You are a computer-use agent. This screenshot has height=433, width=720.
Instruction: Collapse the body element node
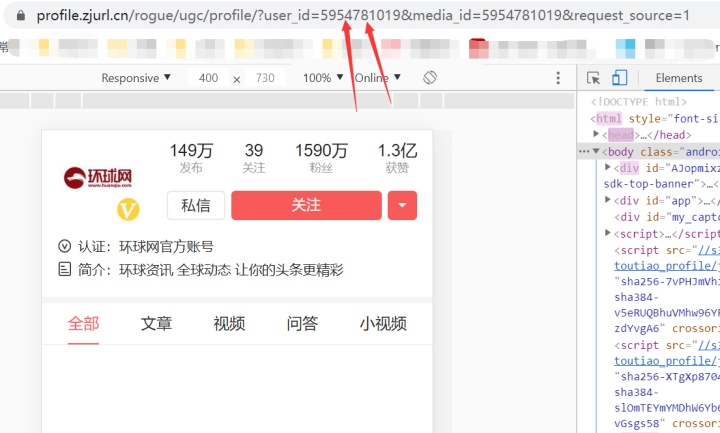pos(596,151)
